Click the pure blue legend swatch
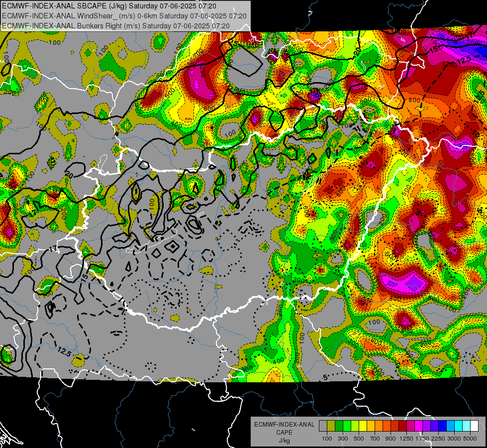 tap(443, 426)
